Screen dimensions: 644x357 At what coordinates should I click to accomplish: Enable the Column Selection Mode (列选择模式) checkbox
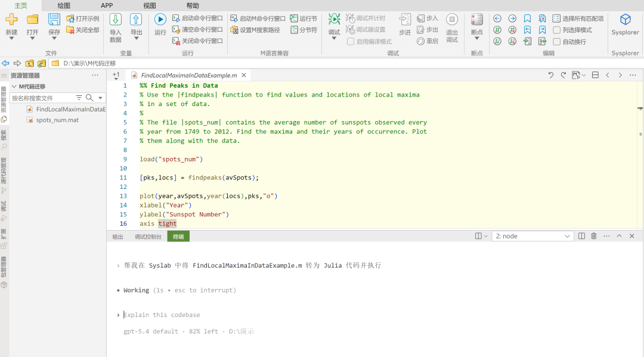(557, 30)
